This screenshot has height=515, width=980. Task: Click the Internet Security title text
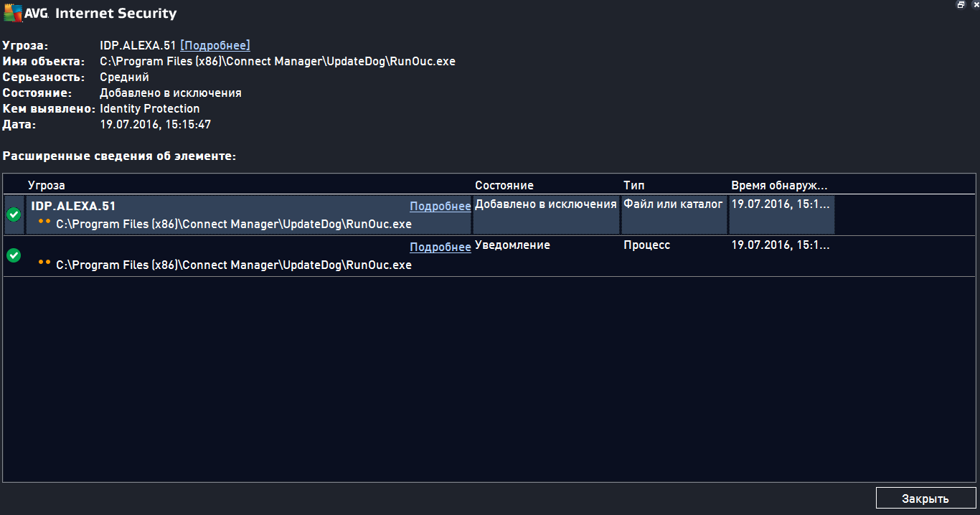tap(116, 13)
